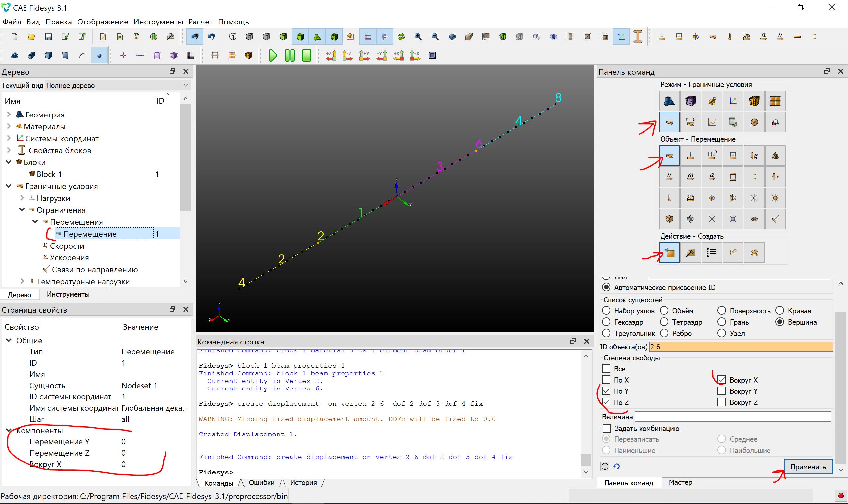Select the vertex selection sphere tool
The width and height of the screenshot is (848, 504).
[99, 55]
